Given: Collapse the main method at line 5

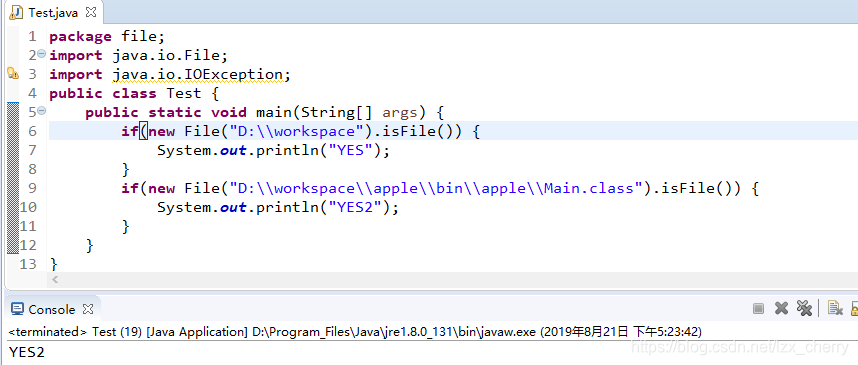Looking at the screenshot, I should pos(42,111).
